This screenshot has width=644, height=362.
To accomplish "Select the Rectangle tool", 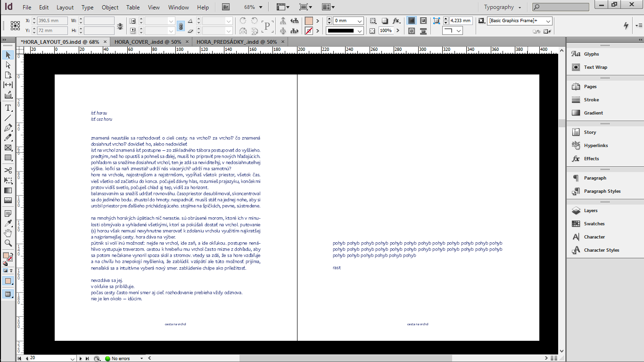I will [8, 157].
